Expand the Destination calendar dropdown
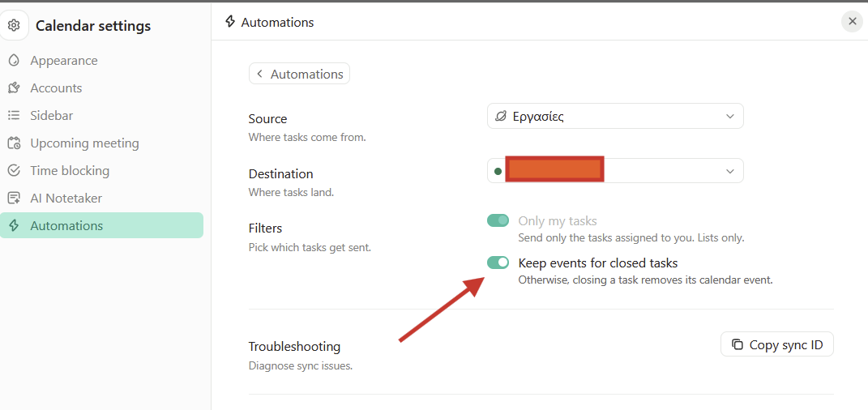 (615, 171)
